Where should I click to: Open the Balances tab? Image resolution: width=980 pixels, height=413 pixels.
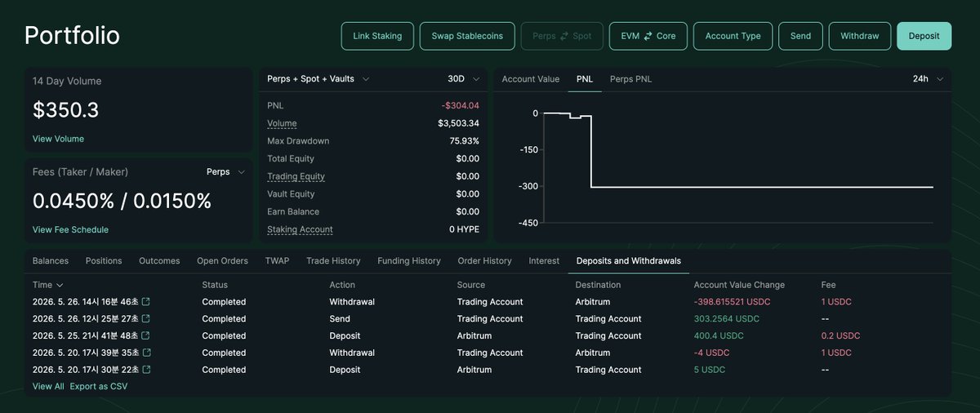pyautogui.click(x=51, y=261)
